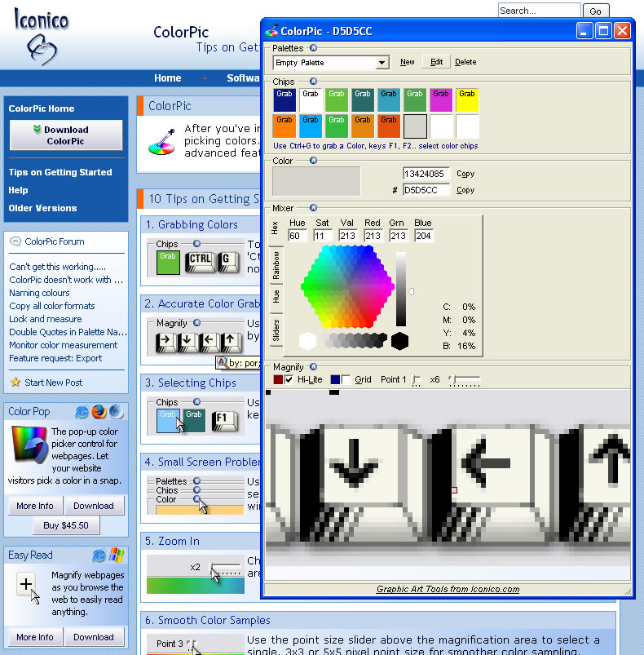644x655 pixels.
Task: Click the Buy $45.50 button
Action: click(x=66, y=525)
